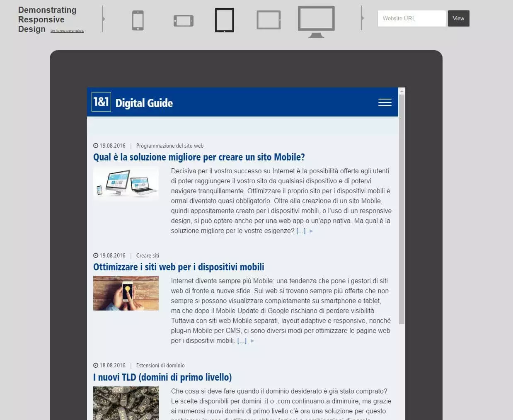This screenshot has height=420, width=513.
Task: Open the jamusreynolds author link
Action: point(67,31)
